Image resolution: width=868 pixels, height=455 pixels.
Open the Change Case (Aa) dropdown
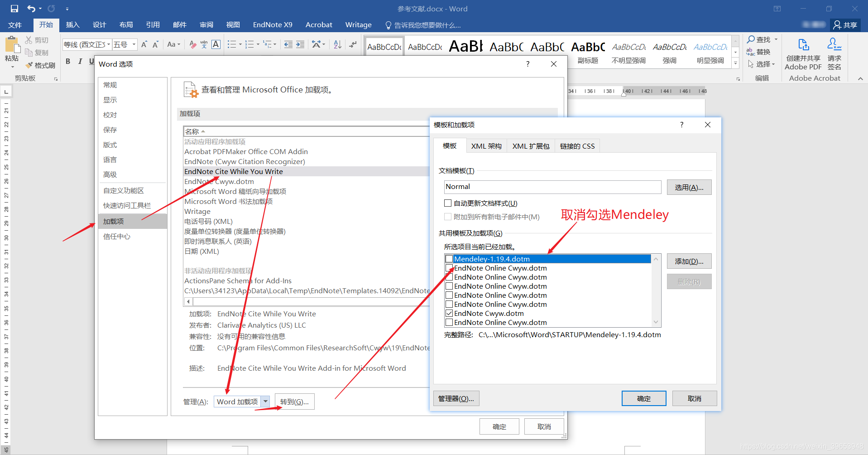(x=173, y=44)
